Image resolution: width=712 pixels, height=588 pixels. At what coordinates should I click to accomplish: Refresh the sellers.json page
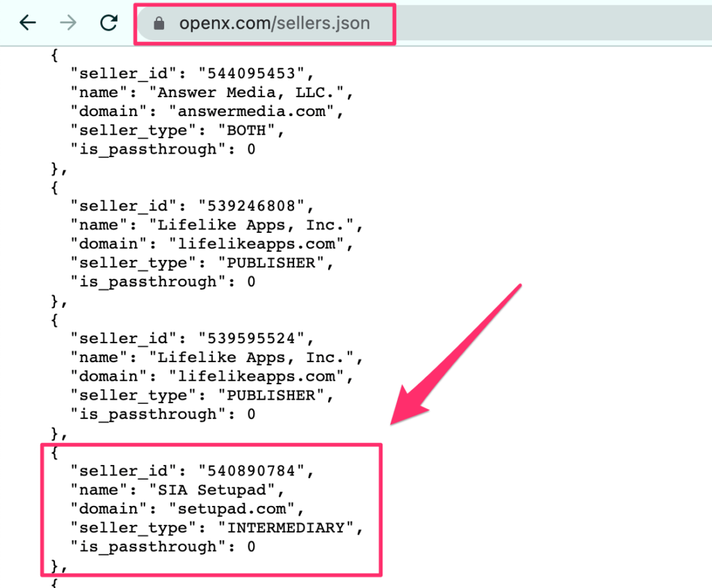click(x=108, y=23)
